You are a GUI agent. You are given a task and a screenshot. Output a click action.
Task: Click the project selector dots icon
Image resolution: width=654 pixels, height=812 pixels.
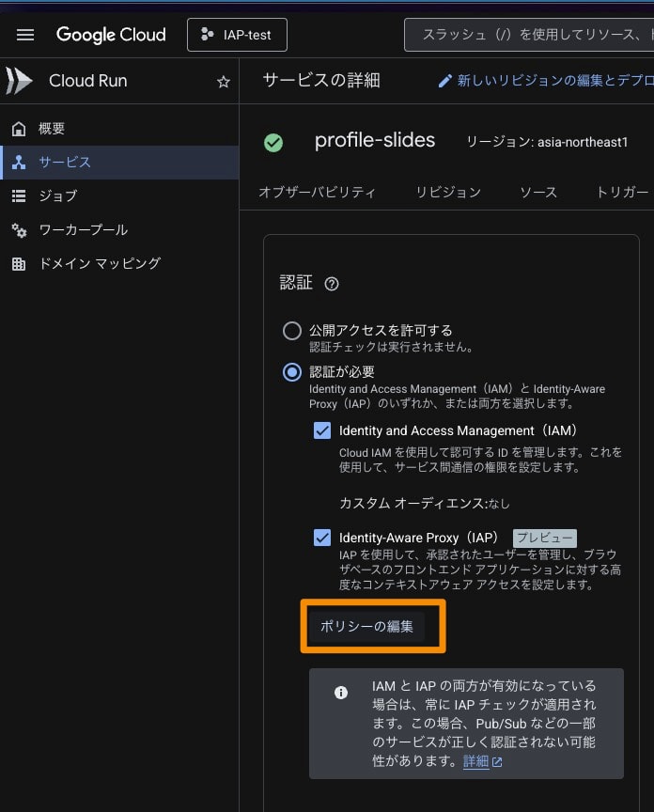[x=207, y=34]
